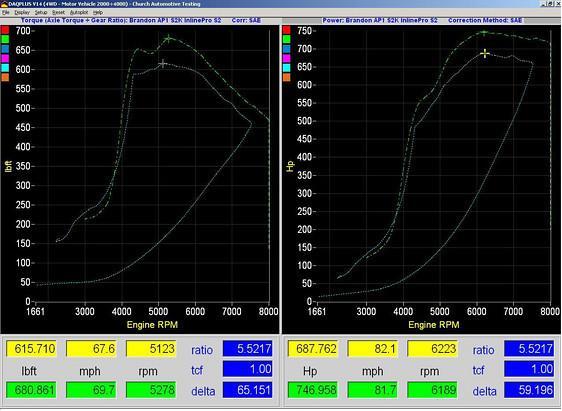Select the red run swatch on power graph
The height and width of the screenshot is (411, 562).
(x=286, y=30)
